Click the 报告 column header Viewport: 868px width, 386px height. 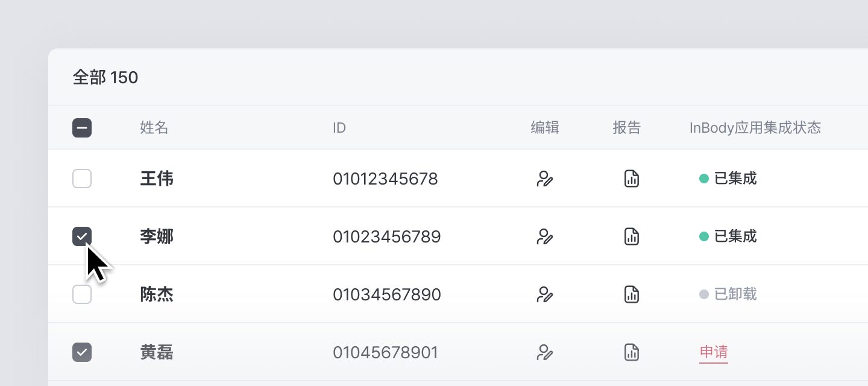click(627, 128)
